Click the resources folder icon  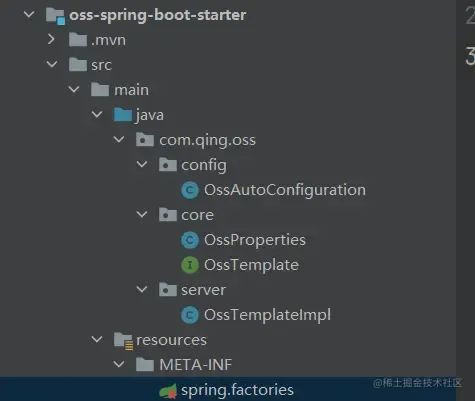[123, 341]
